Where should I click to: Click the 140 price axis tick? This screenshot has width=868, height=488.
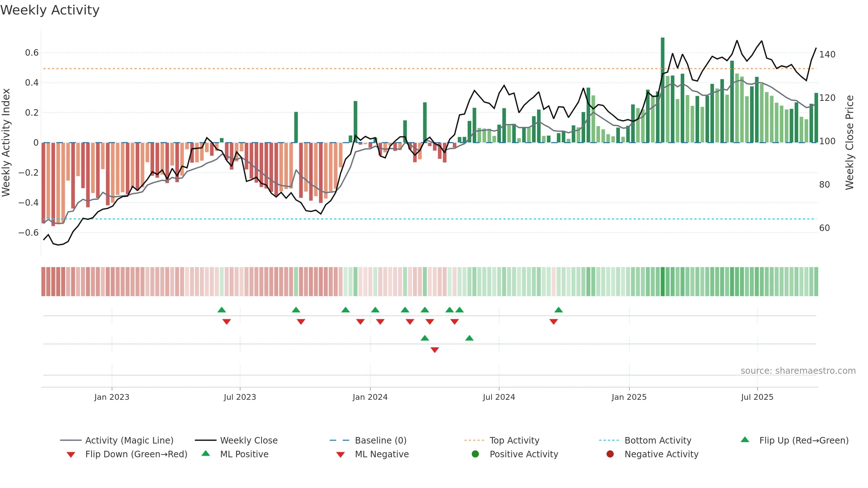[x=827, y=55]
